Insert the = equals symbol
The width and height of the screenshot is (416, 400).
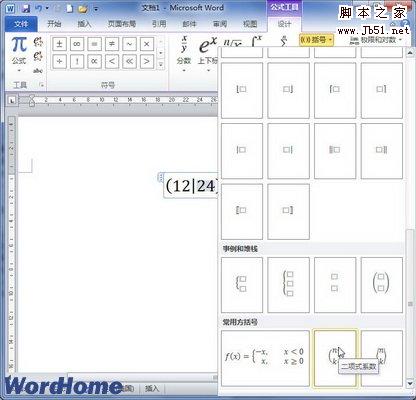coord(94,44)
